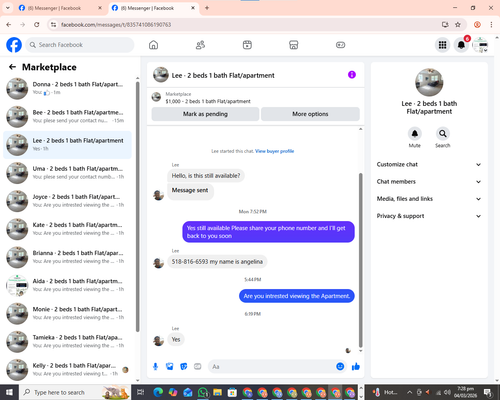The height and width of the screenshot is (400, 500).
Task: Expand Customize chat section
Action: (429, 164)
